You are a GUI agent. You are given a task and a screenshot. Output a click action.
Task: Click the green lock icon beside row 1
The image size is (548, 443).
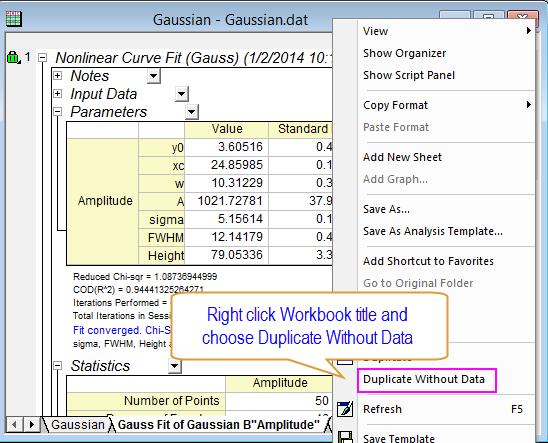[x=13, y=57]
